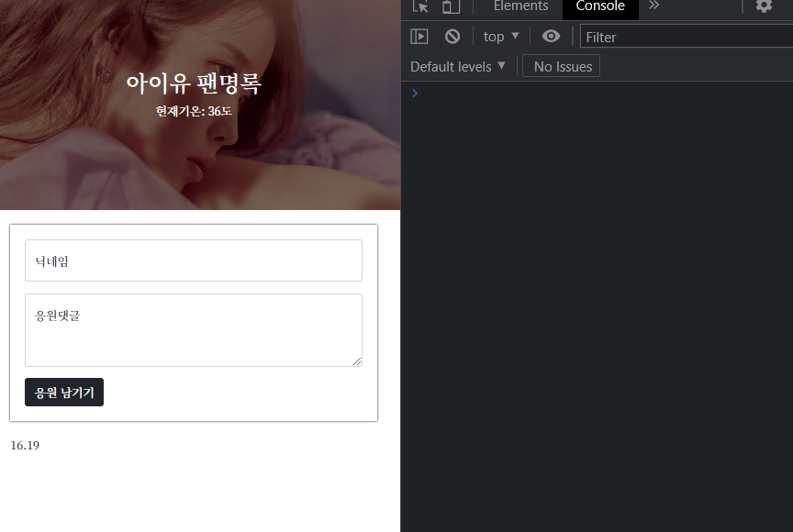This screenshot has height=532, width=793.
Task: Click the 현재기온: 36도 text
Action: [x=194, y=111]
